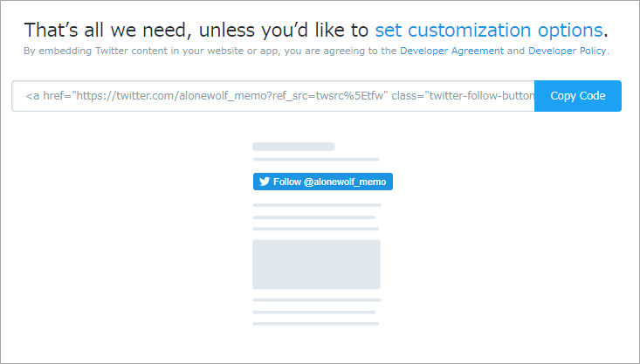The height and width of the screenshot is (364, 640).
Task: Click the Copy Code button
Action: coord(578,96)
